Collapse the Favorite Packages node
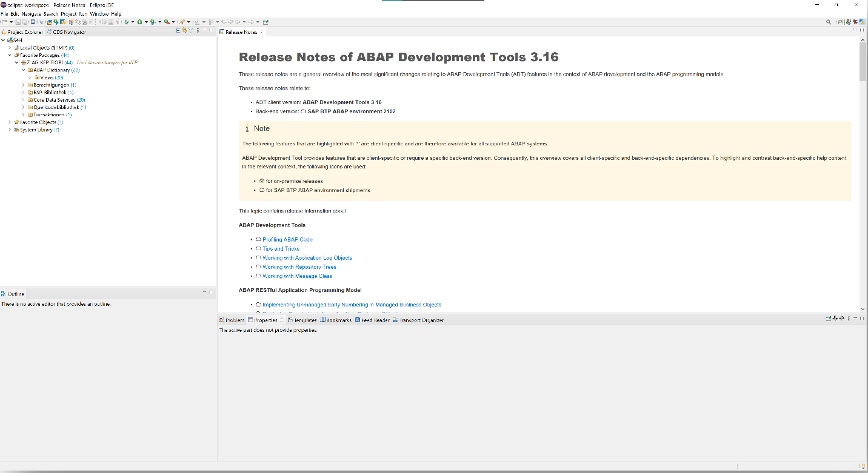Viewport: 868px width, 473px height. [x=8, y=55]
